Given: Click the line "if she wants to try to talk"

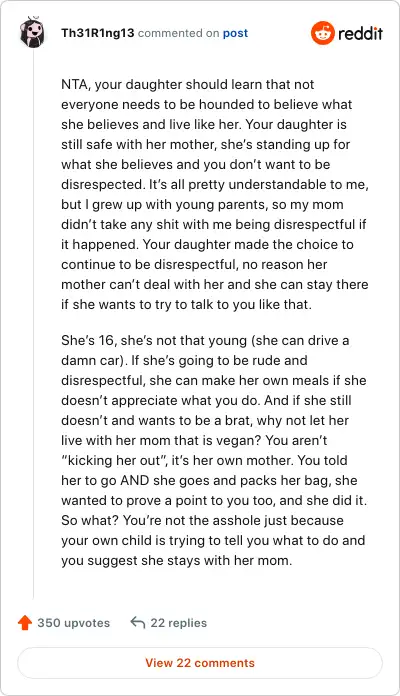Looking at the screenshot, I should click(x=186, y=304).
